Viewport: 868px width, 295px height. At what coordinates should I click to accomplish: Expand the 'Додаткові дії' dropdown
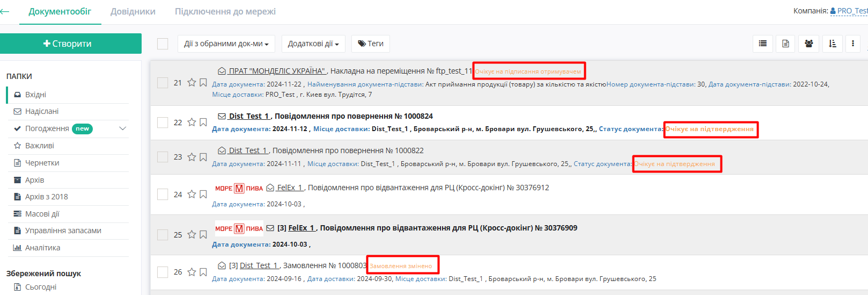pos(313,44)
